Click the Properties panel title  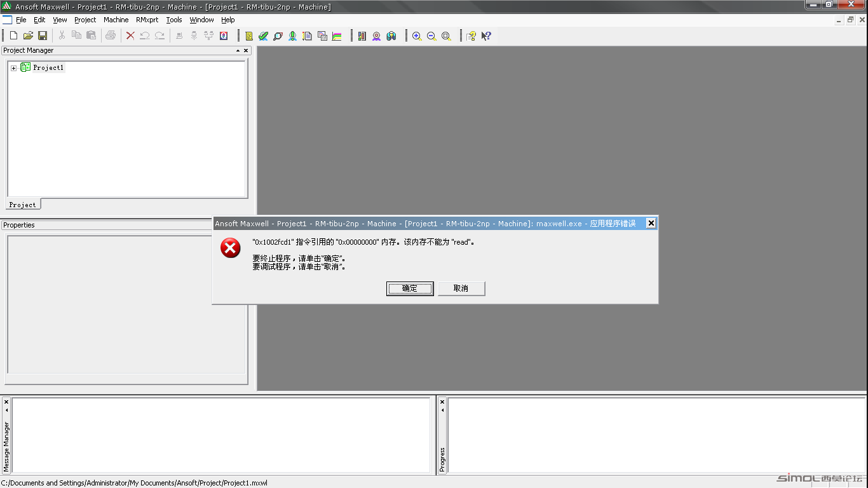pos(19,225)
